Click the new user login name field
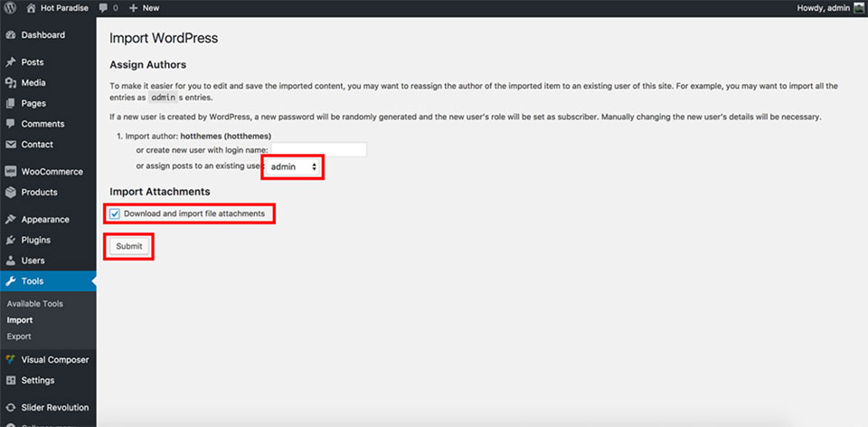Image resolution: width=868 pixels, height=427 pixels. click(x=319, y=149)
